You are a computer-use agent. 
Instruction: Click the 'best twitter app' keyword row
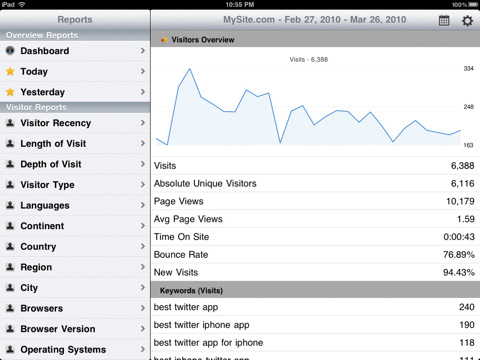[316, 307]
